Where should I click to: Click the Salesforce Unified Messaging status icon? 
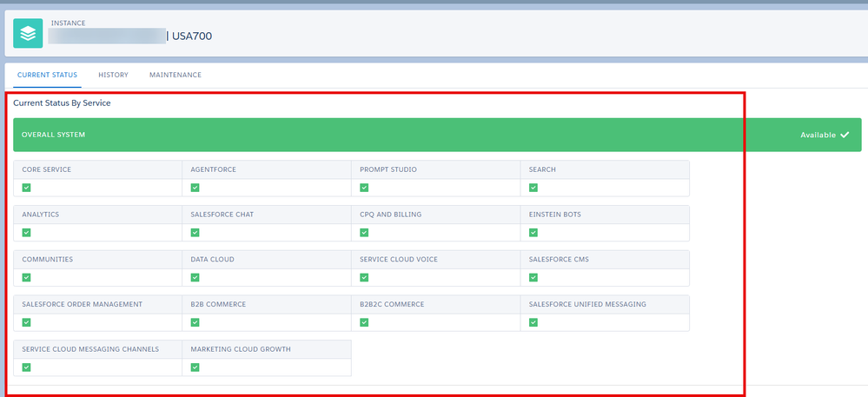click(x=533, y=322)
